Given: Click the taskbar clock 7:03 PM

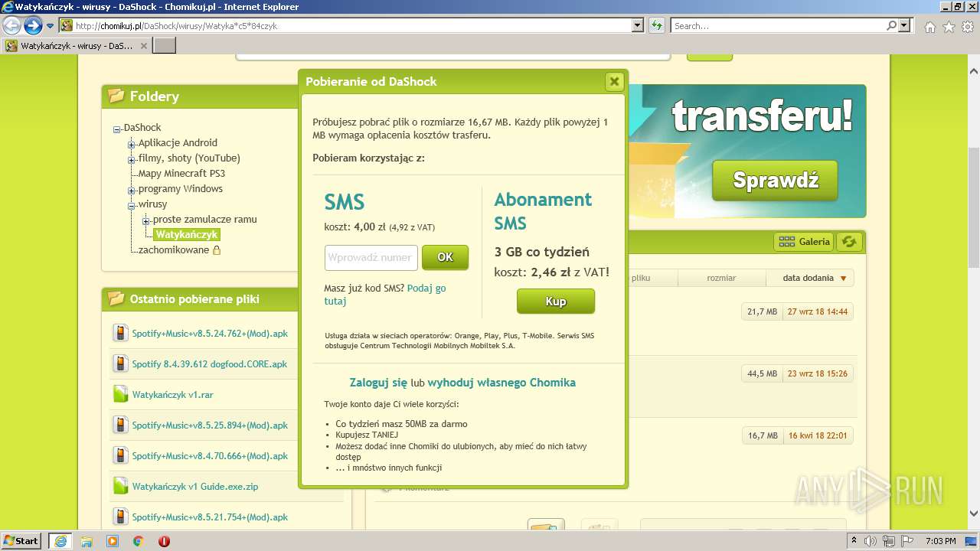Looking at the screenshot, I should pos(940,541).
